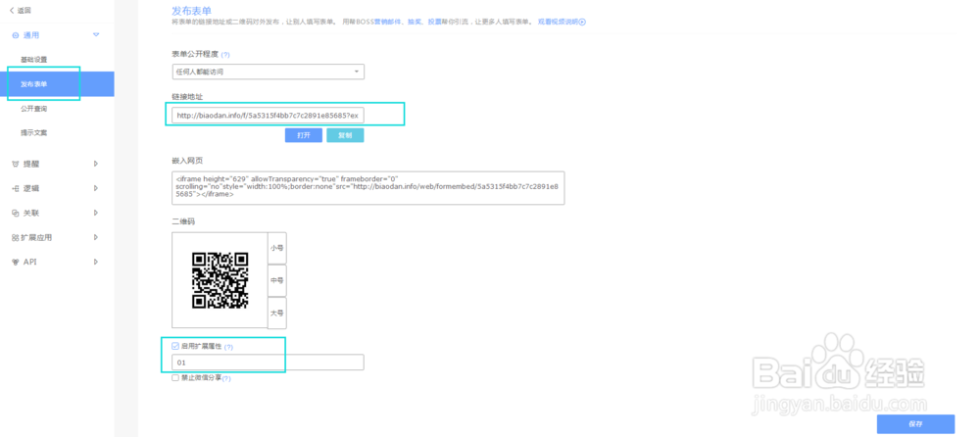Screen dimensions: 980x437
Task: Click the 提醒 bell icon
Action: pyautogui.click(x=15, y=164)
